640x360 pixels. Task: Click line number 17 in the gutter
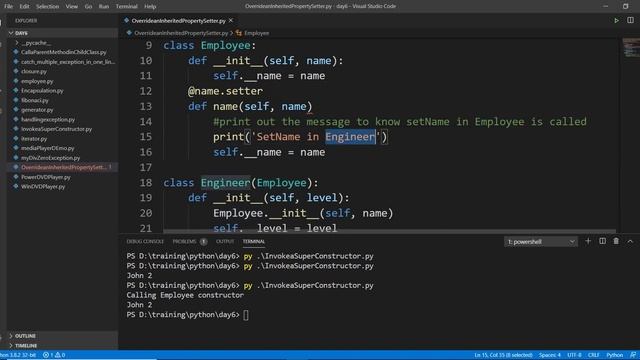(146, 167)
